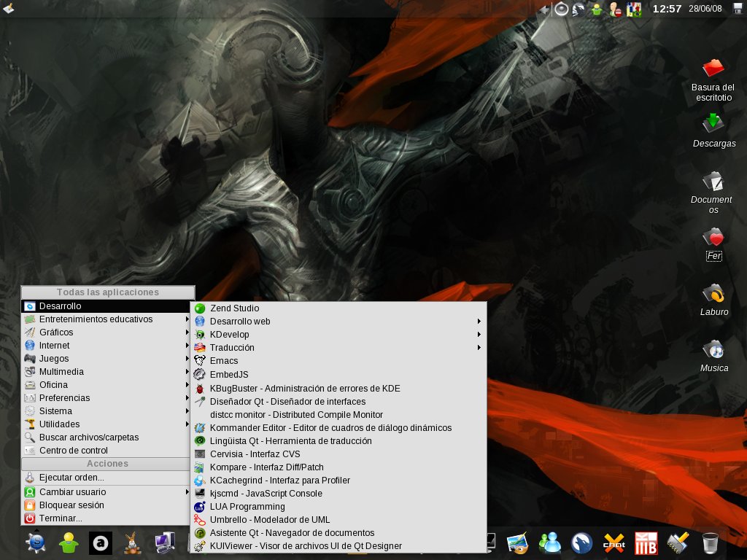The image size is (747, 560).
Task: Expand the Desarrollo web submenu
Action: pos(338,321)
